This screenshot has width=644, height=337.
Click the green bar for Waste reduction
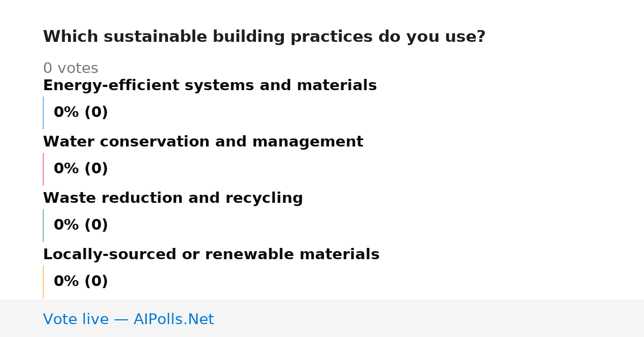[43, 225]
